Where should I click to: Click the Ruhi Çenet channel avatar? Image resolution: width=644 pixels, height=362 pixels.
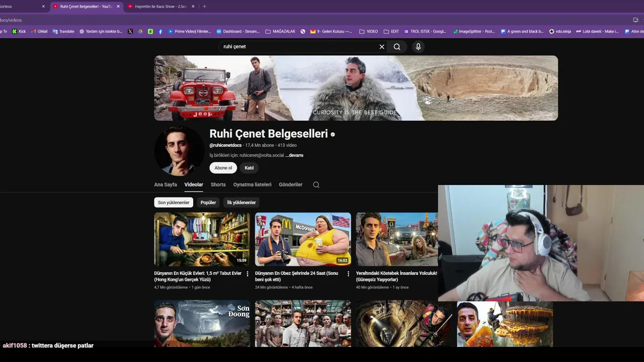[x=179, y=151]
